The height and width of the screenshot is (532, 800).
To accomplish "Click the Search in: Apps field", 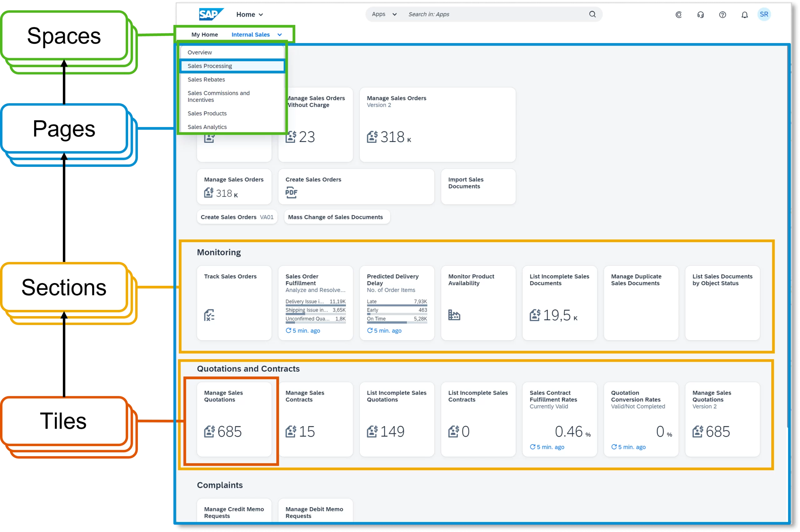I will [x=496, y=14].
